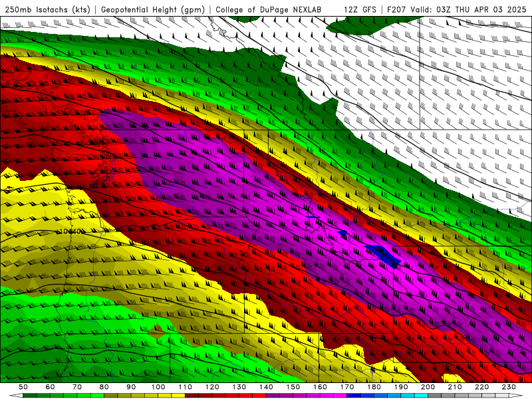Click the 230 knot legend value
This screenshot has width=532, height=399.
509,387
